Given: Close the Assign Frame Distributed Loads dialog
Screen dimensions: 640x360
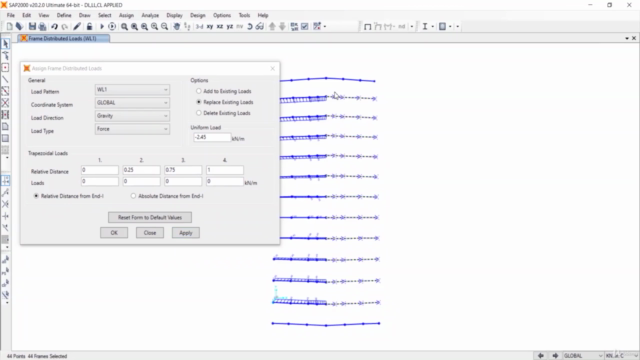Looking at the screenshot, I should point(273,68).
